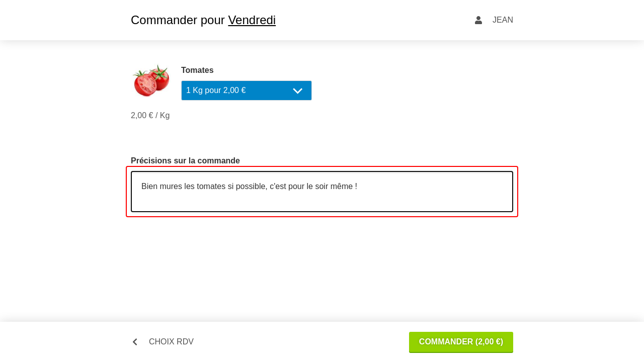The height and width of the screenshot is (362, 644).
Task: Click the 'Commander pour' heading text
Action: [178, 20]
